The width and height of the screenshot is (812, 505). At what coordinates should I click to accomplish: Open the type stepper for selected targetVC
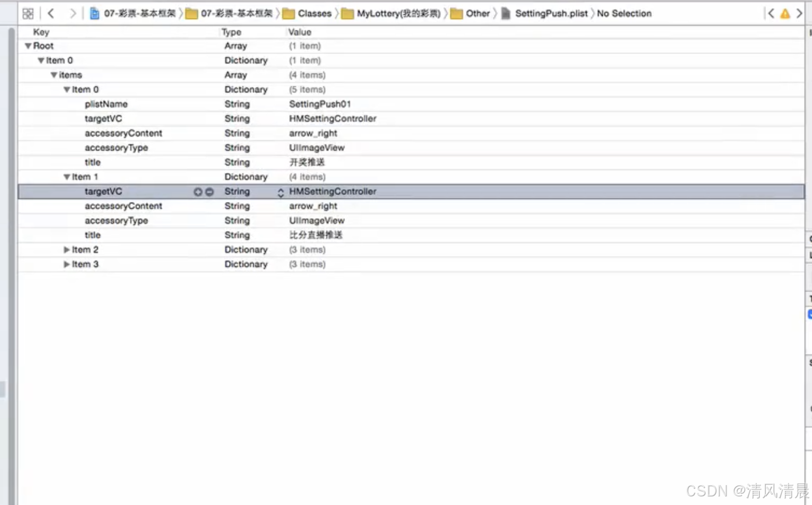click(x=281, y=192)
